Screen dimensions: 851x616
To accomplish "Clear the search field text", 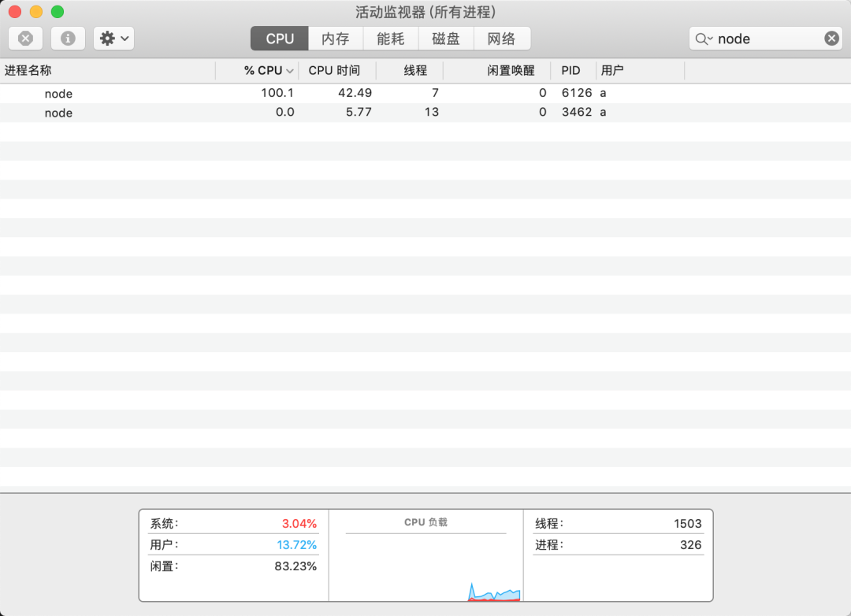I will 832,39.
